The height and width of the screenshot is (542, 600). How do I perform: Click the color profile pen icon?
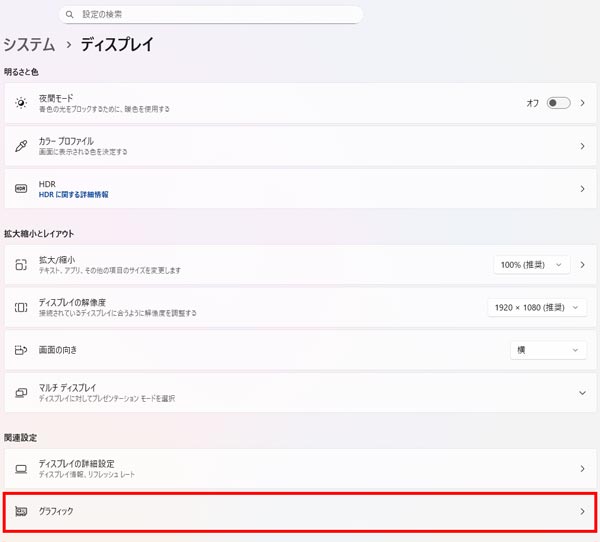coord(21,146)
